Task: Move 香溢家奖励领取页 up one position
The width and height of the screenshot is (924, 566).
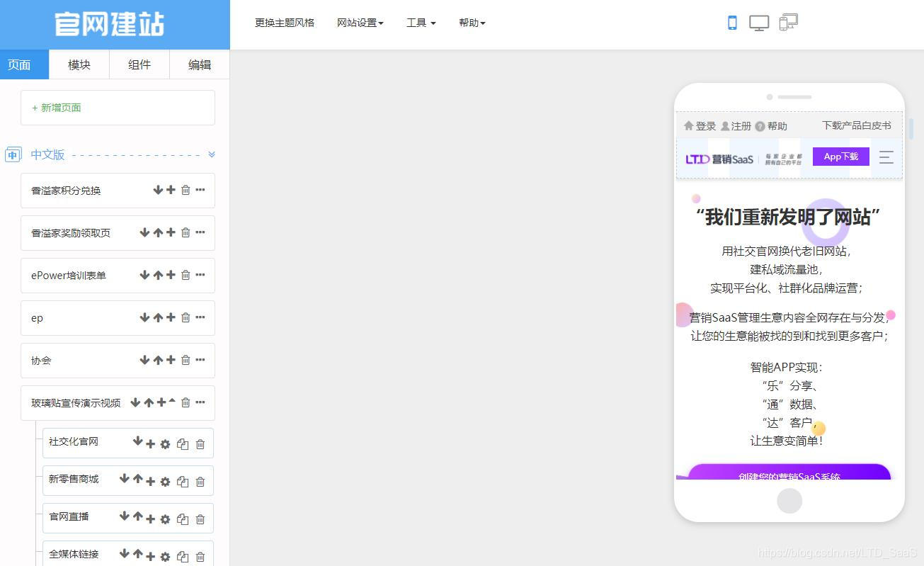Action: [x=157, y=232]
